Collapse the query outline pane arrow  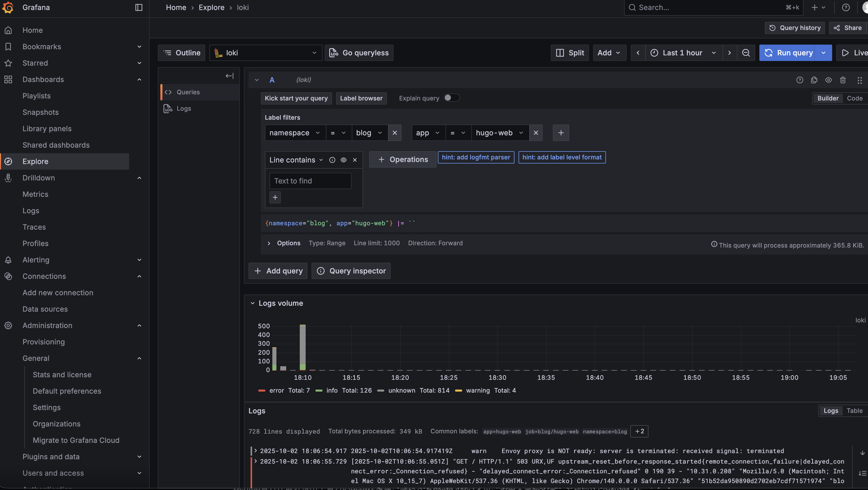230,76
